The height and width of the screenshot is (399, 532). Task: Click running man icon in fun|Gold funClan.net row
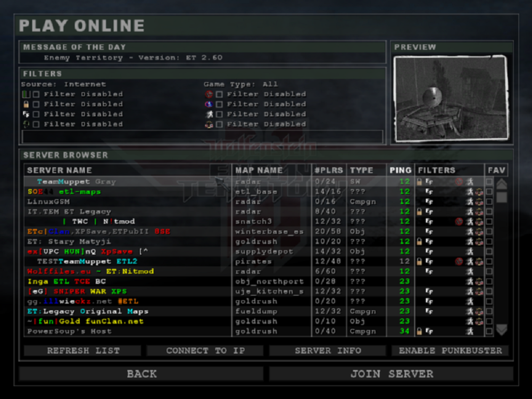pyautogui.click(x=470, y=321)
